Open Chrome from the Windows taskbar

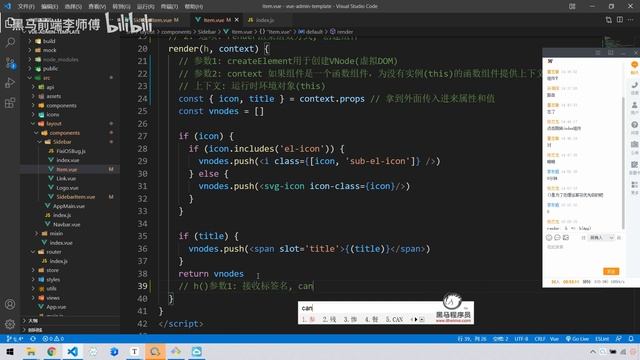[51, 351]
